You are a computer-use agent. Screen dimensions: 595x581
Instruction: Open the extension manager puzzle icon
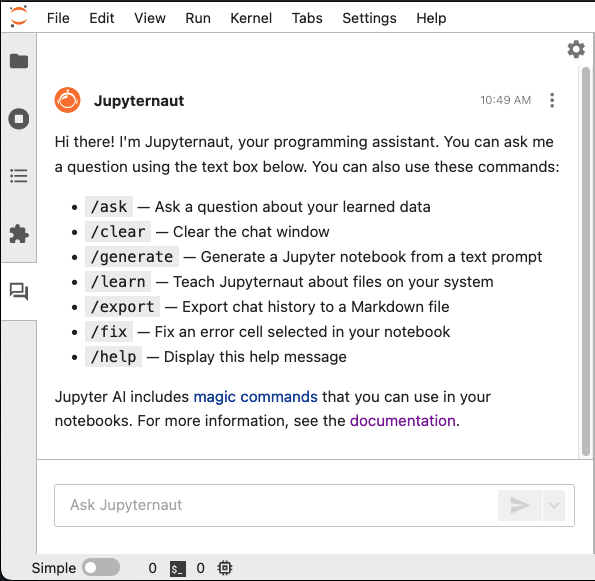coord(19,234)
